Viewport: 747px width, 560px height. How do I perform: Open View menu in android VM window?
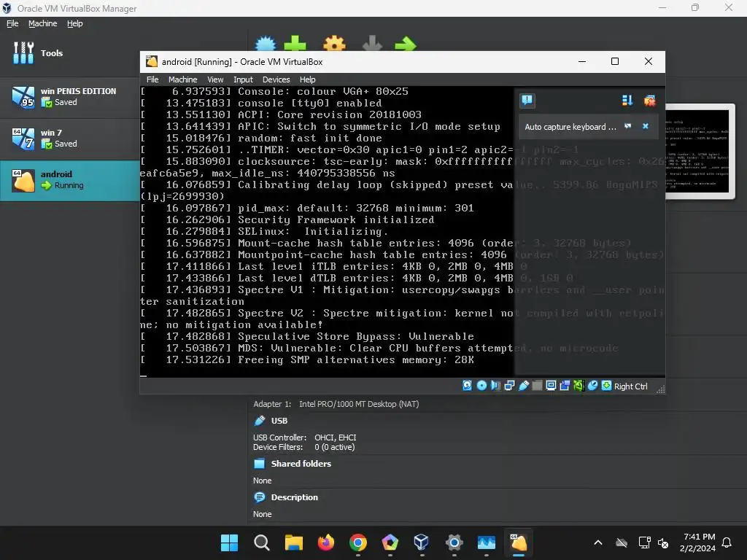click(215, 79)
